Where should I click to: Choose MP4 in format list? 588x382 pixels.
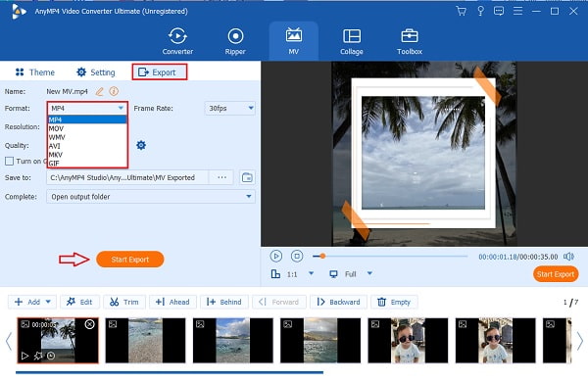tap(87, 119)
